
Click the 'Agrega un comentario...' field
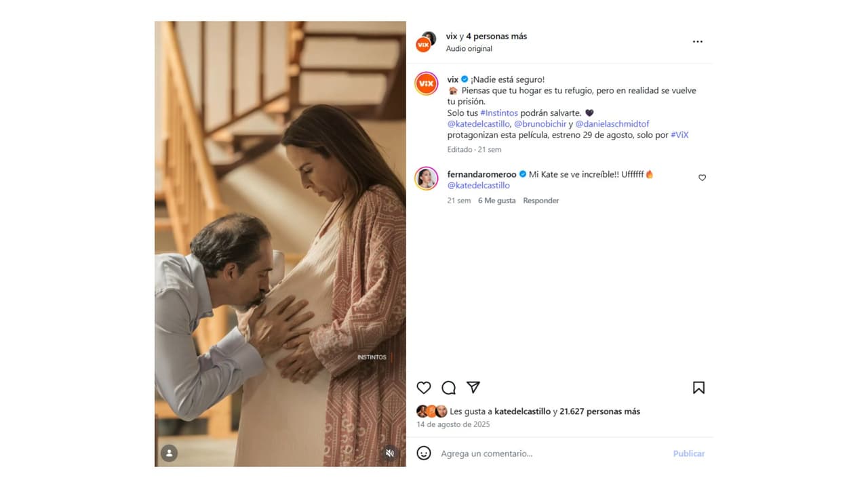click(x=542, y=453)
